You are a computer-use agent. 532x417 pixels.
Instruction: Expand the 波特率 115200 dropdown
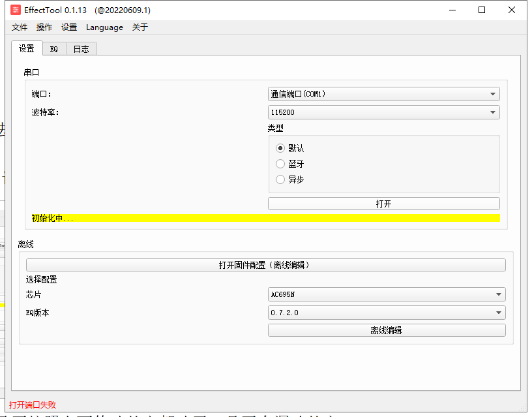tap(384, 112)
